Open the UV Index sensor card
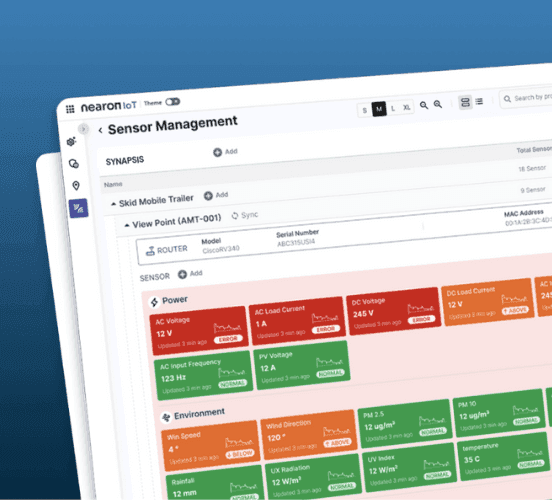Screen dimensions: 552x500 pos(409,468)
